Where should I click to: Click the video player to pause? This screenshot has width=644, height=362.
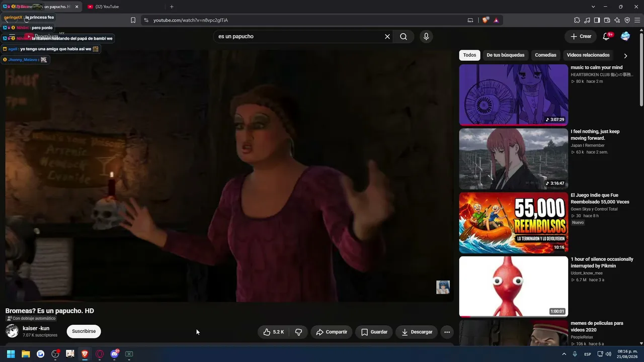(x=229, y=176)
